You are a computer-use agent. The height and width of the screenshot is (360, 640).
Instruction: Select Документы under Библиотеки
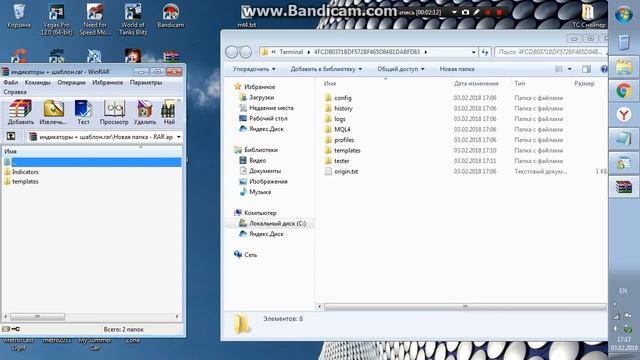[260, 171]
